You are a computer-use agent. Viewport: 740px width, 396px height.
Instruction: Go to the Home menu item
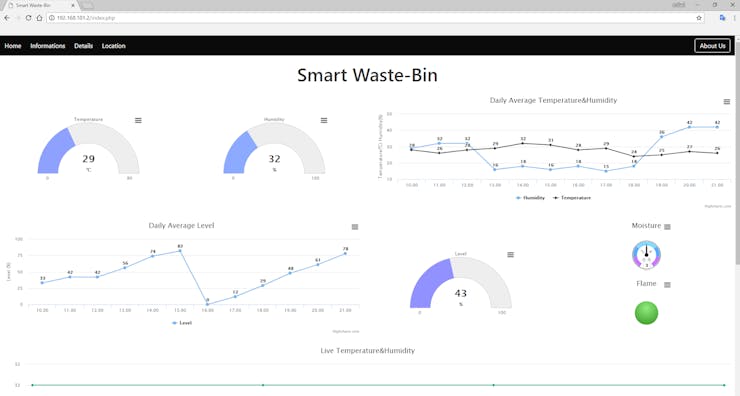[13, 46]
